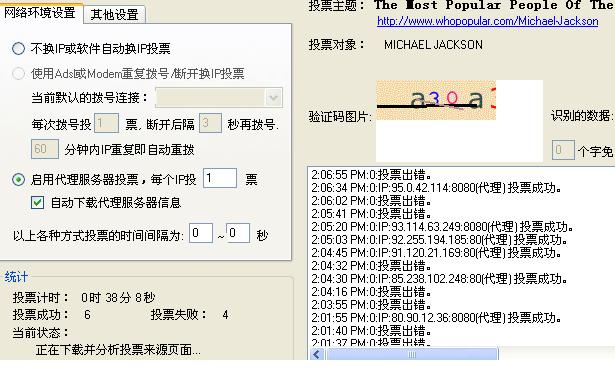This screenshot has width=615, height=384.
Task: Click the minimum vote interval field
Action: coord(201,233)
